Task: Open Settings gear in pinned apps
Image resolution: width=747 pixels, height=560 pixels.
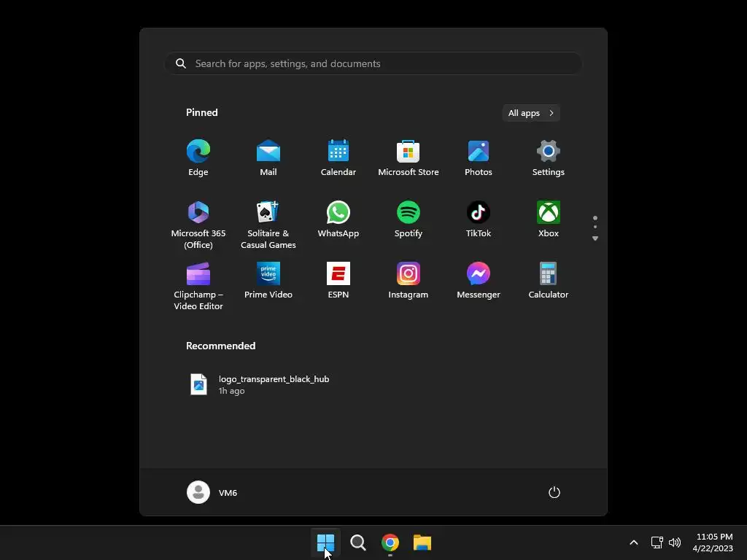Action: [549, 158]
